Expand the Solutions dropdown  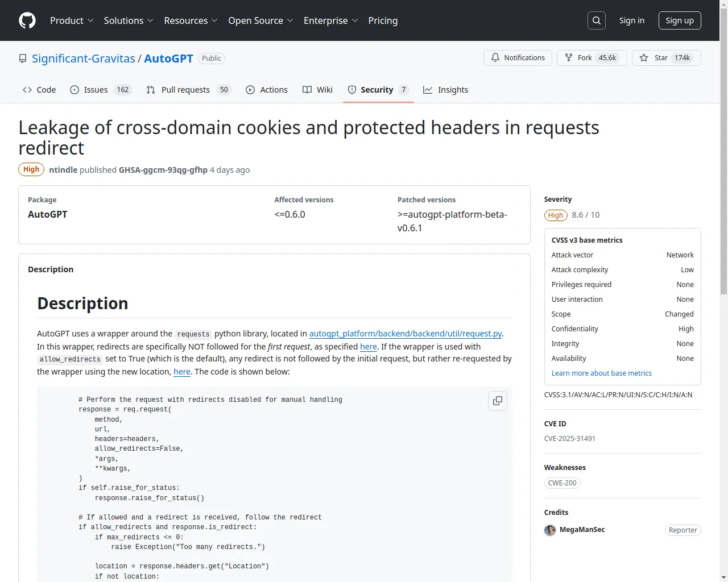[x=129, y=20]
